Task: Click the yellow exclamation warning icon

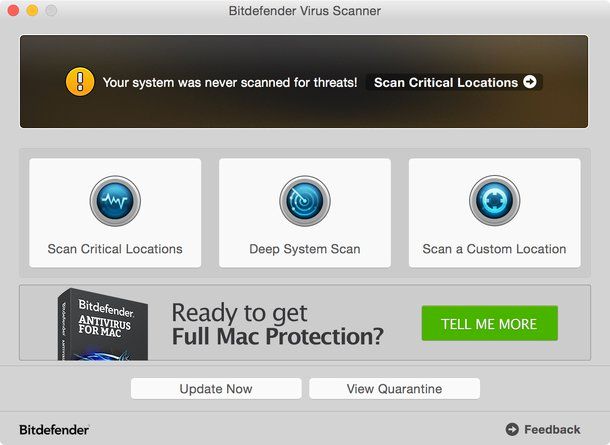Action: pos(80,82)
